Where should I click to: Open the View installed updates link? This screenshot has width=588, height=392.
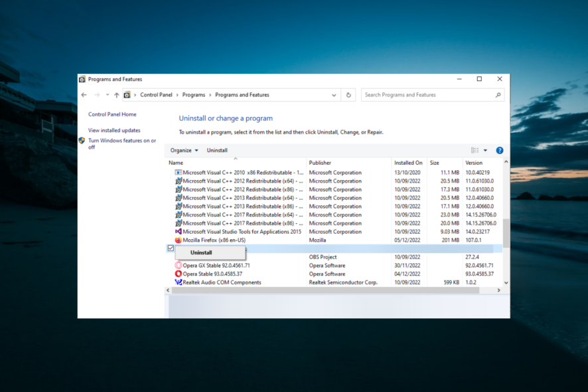pyautogui.click(x=114, y=130)
